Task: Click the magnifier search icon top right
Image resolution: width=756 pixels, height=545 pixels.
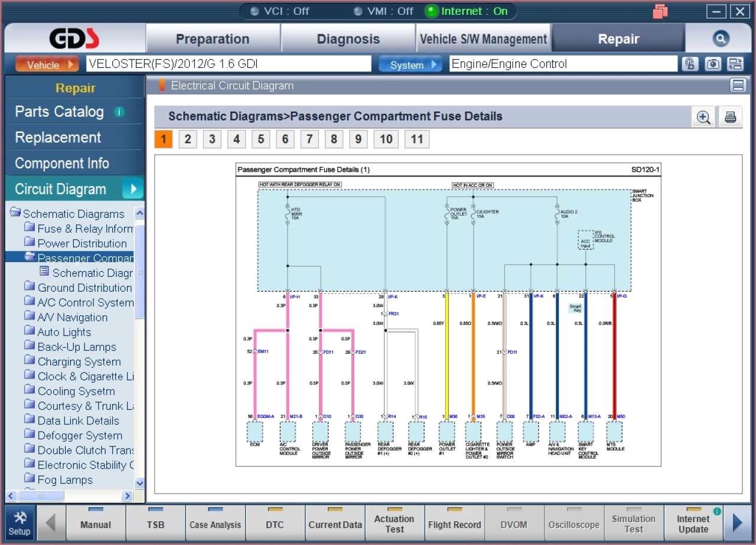Action: [x=721, y=39]
